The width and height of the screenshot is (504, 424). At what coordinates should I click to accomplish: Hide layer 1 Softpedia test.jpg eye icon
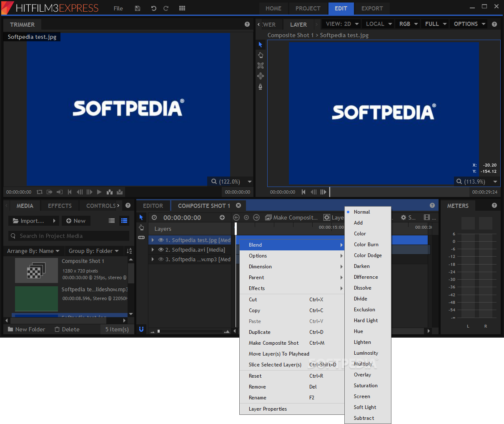[161, 240]
